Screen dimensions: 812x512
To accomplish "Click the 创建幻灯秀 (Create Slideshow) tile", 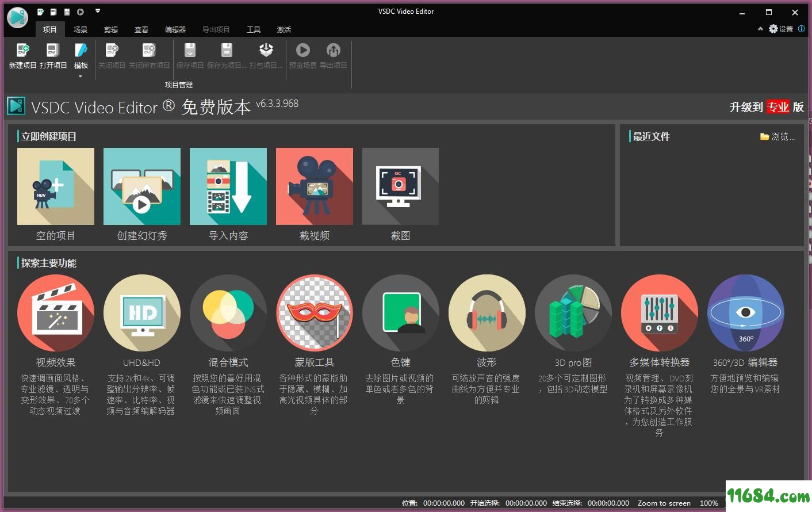I will tap(142, 186).
